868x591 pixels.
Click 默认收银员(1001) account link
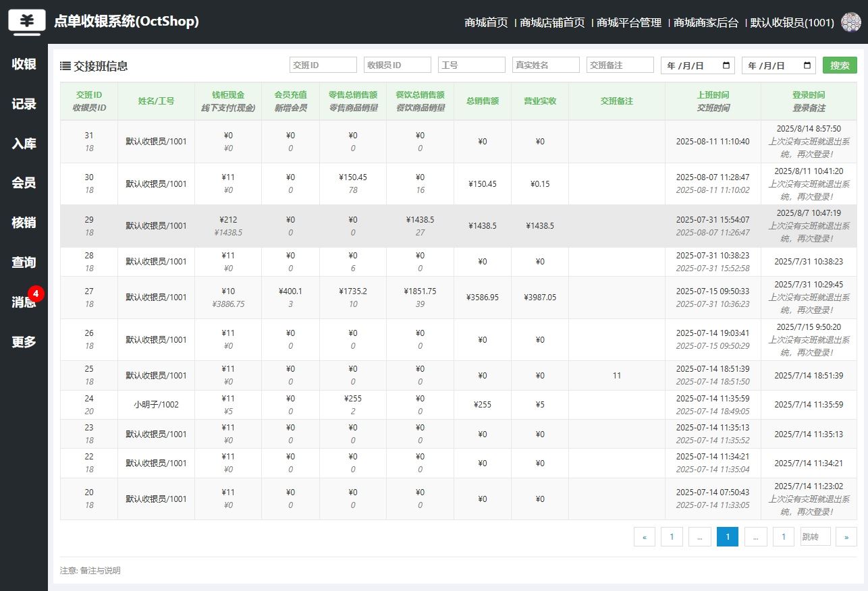(x=792, y=22)
